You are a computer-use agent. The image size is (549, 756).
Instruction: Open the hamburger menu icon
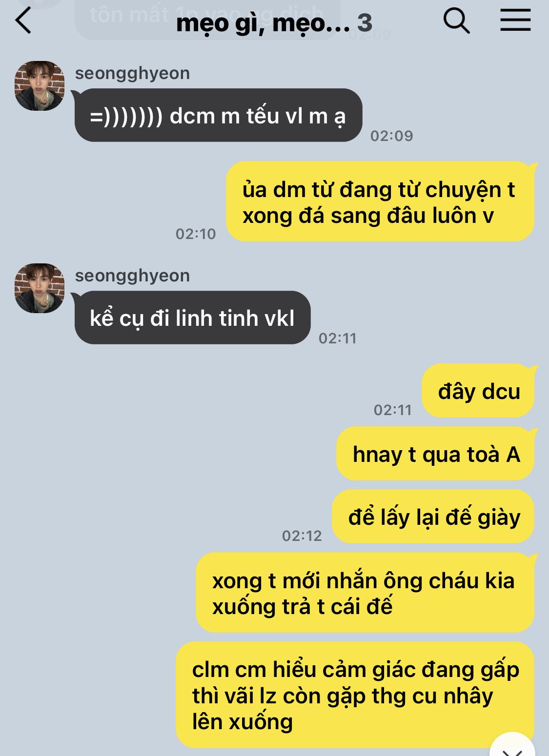(x=515, y=20)
